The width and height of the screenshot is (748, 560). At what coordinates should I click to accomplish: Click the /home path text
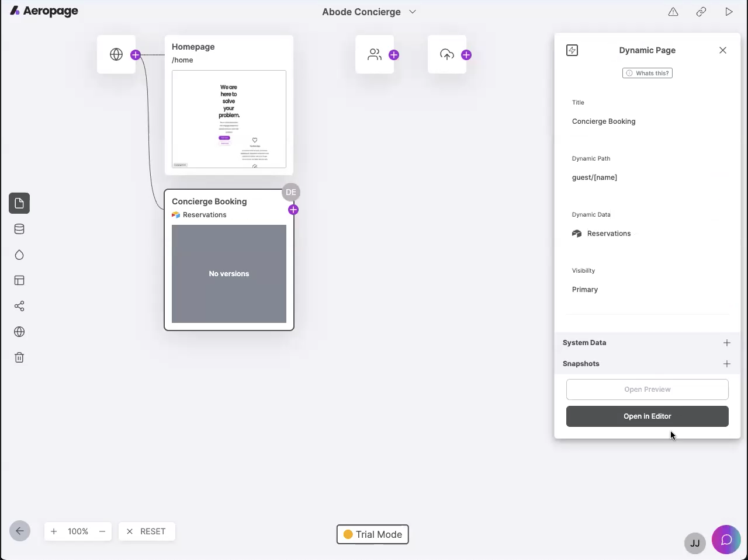point(182,60)
